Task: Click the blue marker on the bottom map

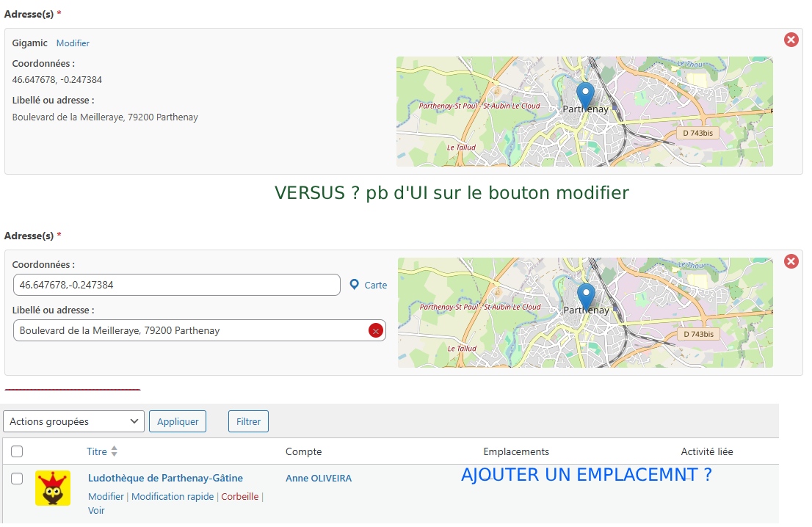Action: (586, 297)
